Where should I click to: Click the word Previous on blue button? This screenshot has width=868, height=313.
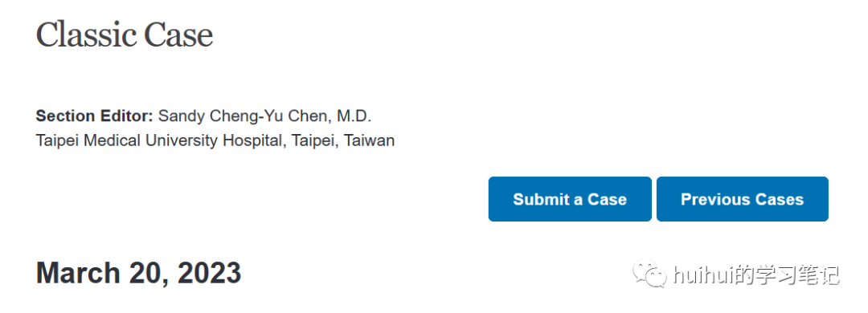(710, 199)
